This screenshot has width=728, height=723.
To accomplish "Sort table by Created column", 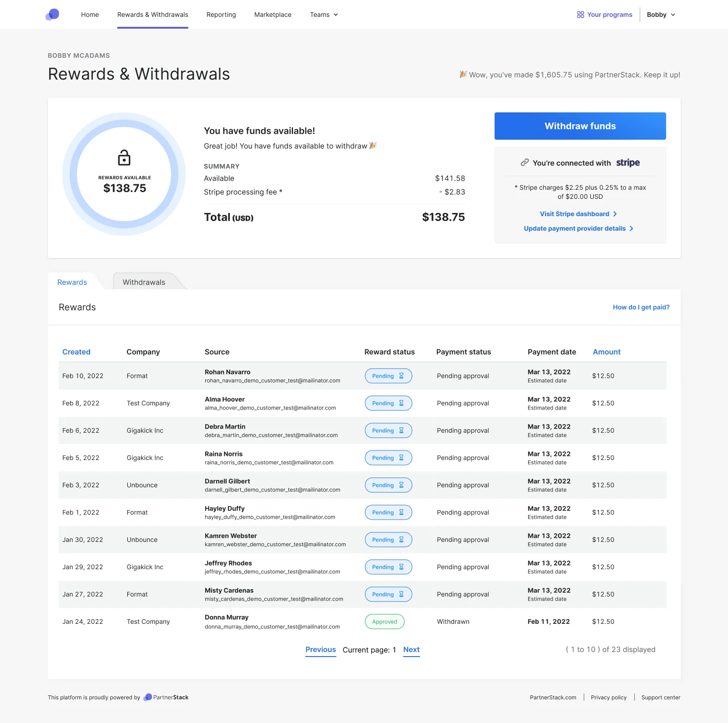I will tap(76, 352).
